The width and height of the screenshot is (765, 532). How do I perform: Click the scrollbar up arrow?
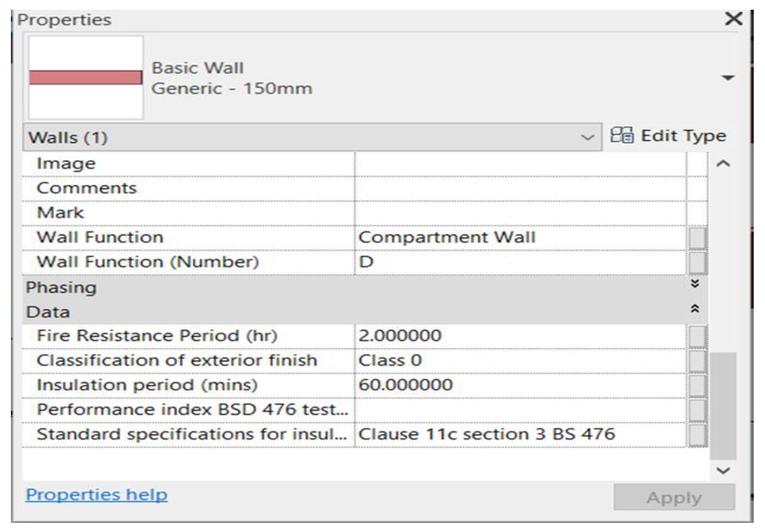click(x=723, y=164)
